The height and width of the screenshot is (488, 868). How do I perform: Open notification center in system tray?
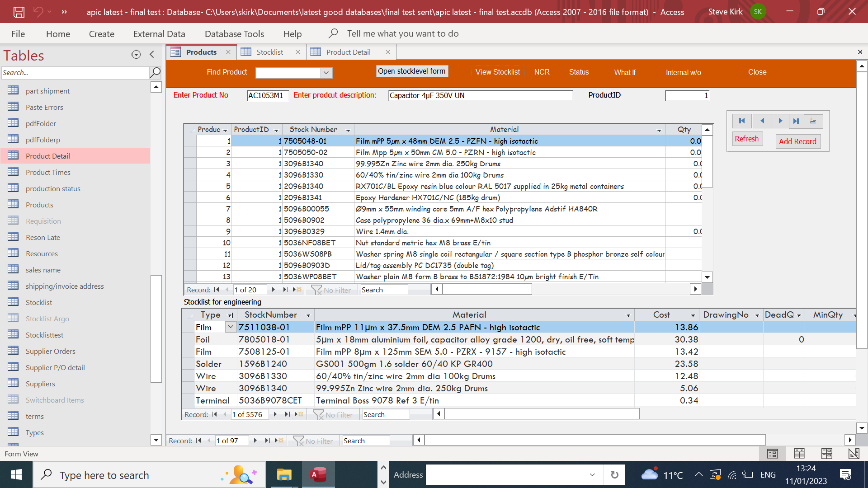[x=845, y=474]
